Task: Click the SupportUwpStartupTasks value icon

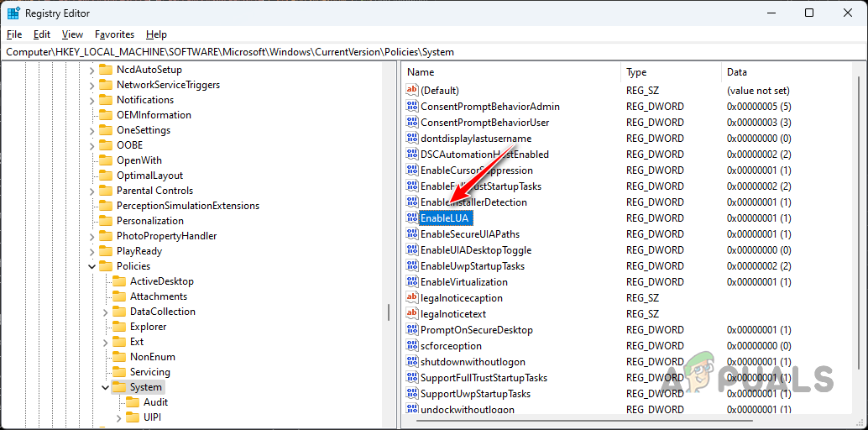Action: pyautogui.click(x=412, y=394)
